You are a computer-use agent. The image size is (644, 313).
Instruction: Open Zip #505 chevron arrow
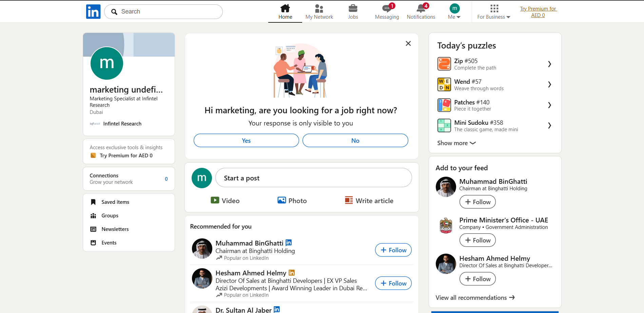[549, 64]
